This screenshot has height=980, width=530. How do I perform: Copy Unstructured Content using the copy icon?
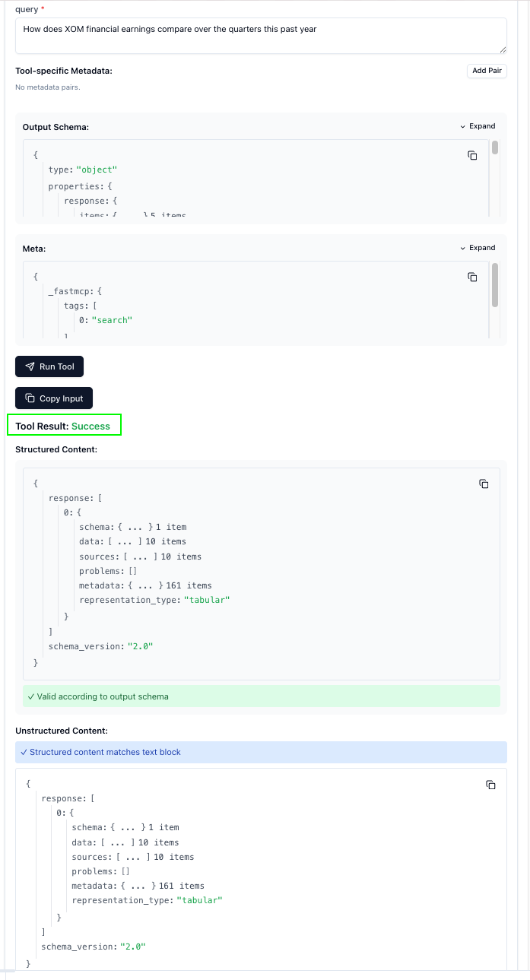(x=490, y=784)
